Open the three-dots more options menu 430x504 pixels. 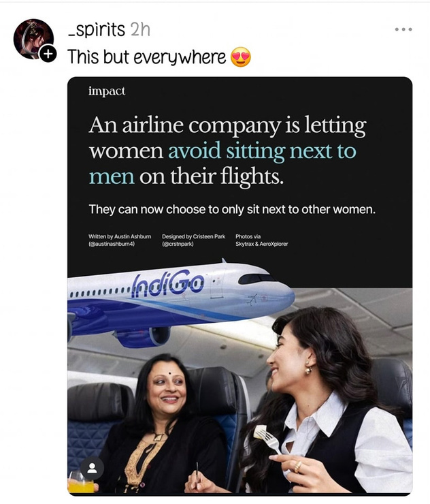(403, 29)
